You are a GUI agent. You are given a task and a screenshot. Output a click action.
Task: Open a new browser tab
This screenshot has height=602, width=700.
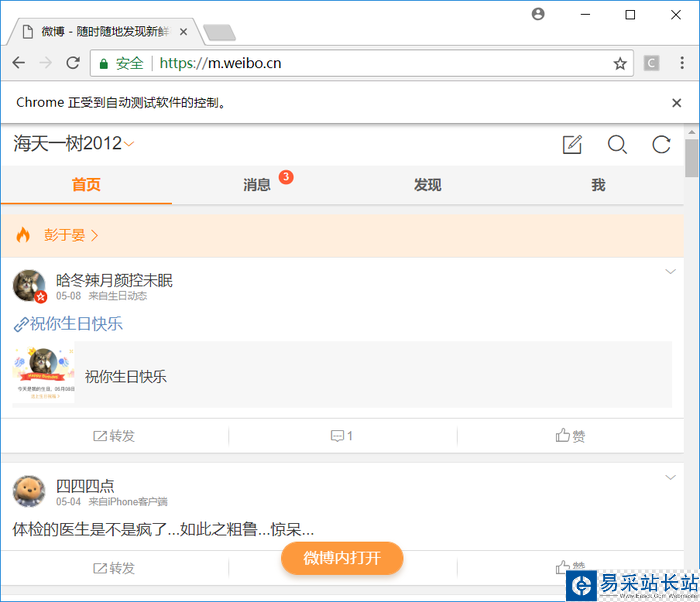point(219,33)
